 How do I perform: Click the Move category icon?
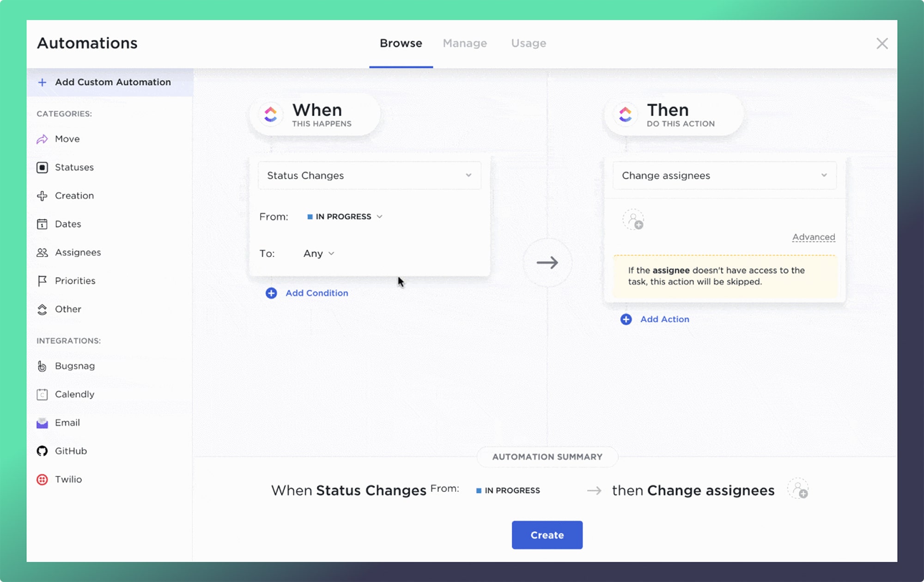[42, 139]
